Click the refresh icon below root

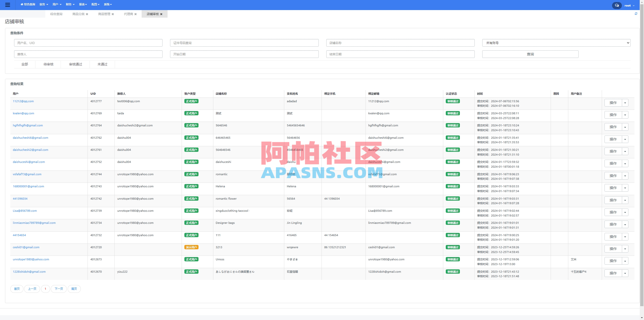636,14
